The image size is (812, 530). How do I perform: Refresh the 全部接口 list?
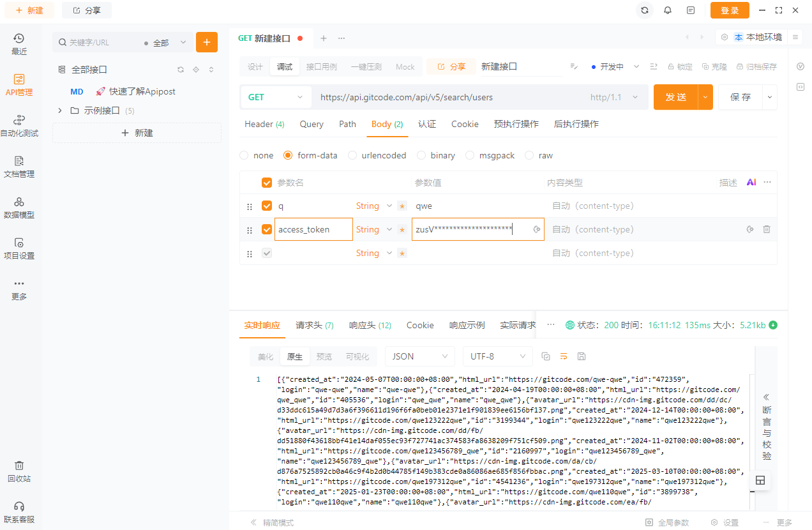click(180, 70)
